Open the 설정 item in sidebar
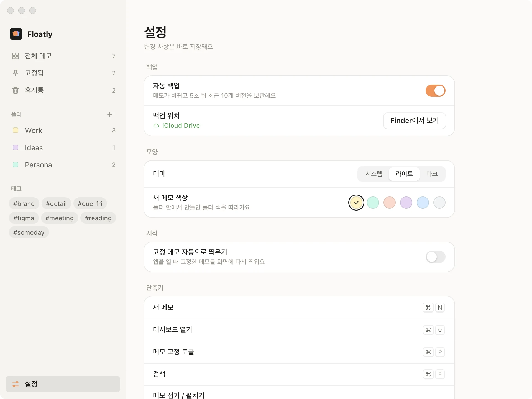Image resolution: width=532 pixels, height=399 pixels. pos(63,384)
